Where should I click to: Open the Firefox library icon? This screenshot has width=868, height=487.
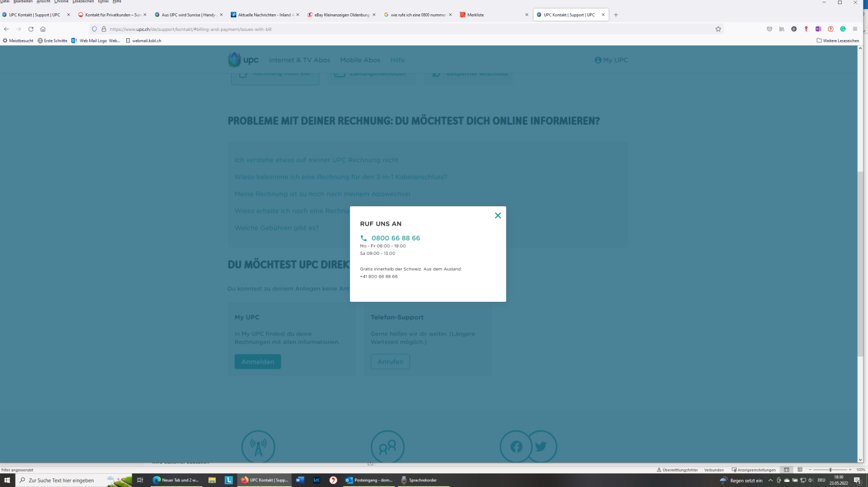(781, 29)
